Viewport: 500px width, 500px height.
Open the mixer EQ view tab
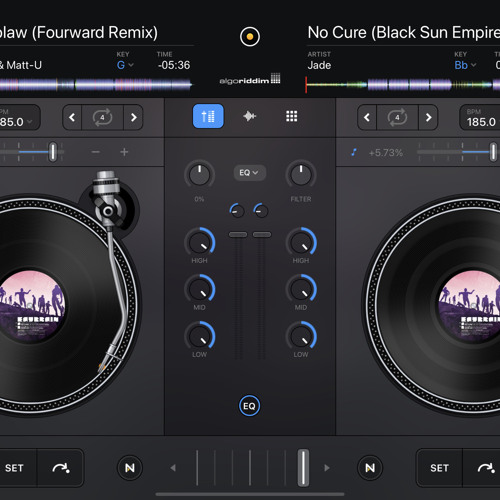208,116
